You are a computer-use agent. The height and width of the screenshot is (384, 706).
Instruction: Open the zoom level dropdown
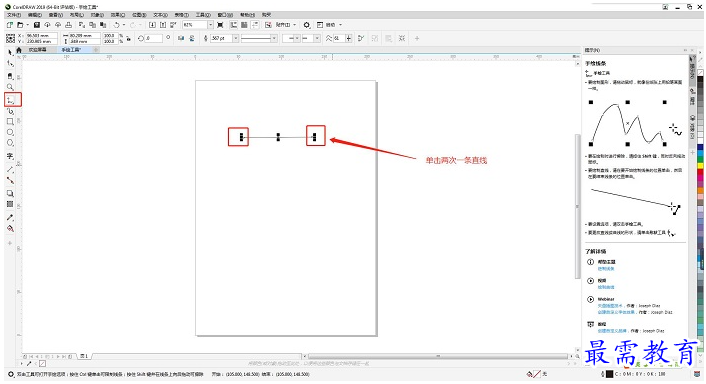click(210, 25)
